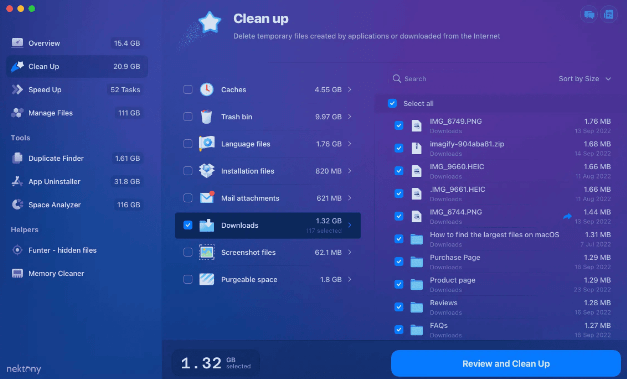Check the Trash bin checkbox
Viewport: 627px width, 379px height.
(x=188, y=117)
